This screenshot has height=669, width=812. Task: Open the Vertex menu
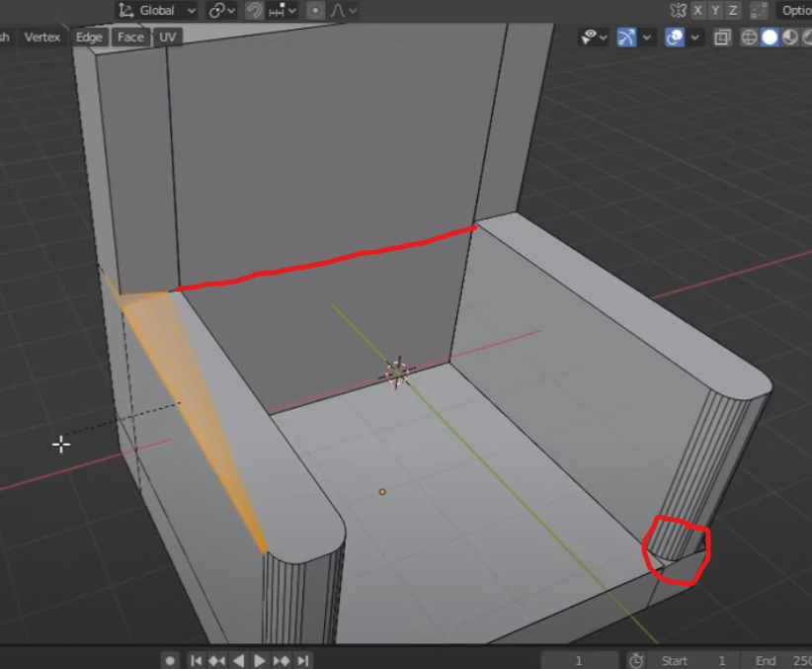42,38
